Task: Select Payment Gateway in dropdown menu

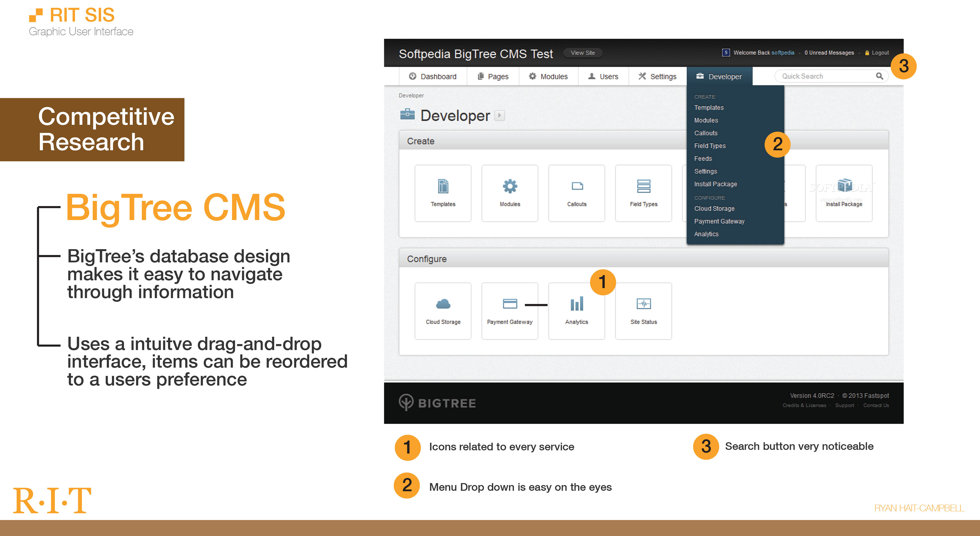Action: pos(719,221)
